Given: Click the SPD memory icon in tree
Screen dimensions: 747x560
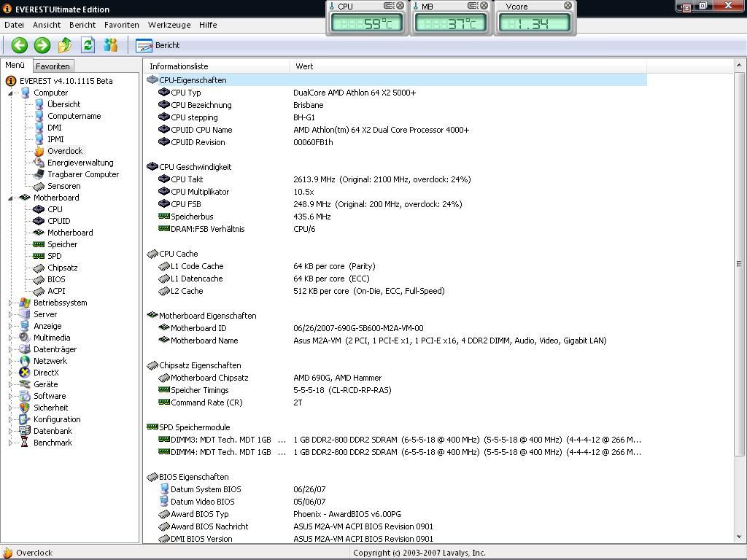Looking at the screenshot, I should point(39,256).
